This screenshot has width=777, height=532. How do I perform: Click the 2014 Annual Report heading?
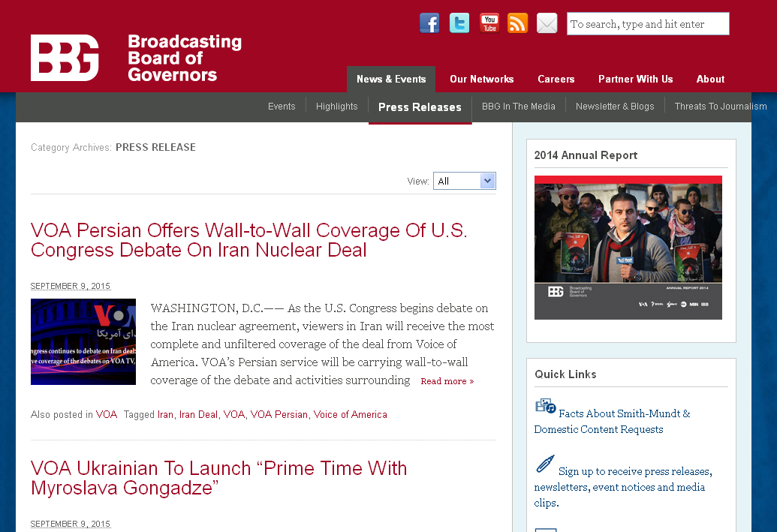586,155
